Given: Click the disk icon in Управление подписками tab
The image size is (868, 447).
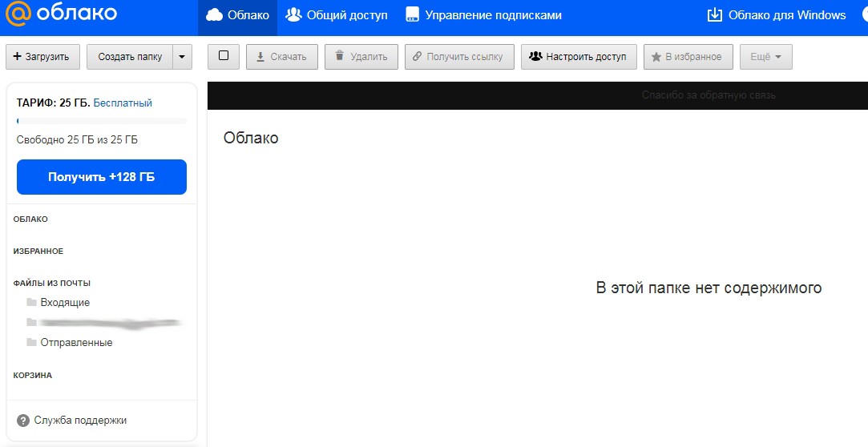Looking at the screenshot, I should [413, 15].
